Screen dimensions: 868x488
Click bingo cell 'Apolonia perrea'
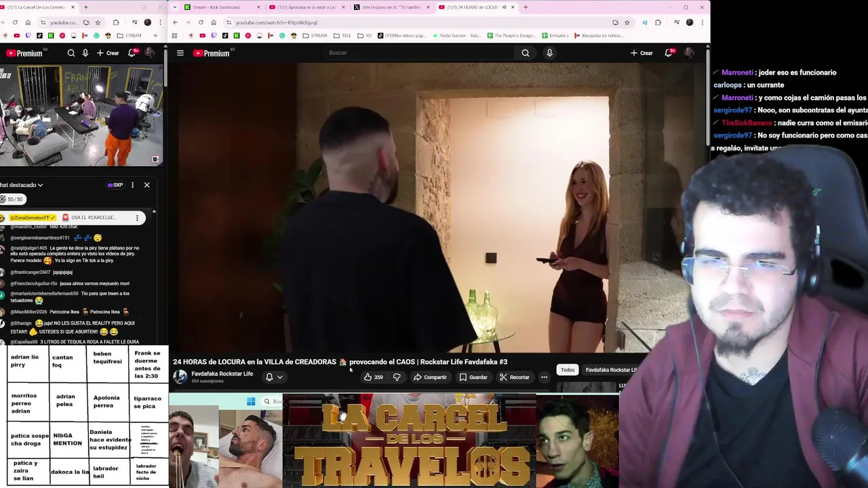pyautogui.click(x=106, y=401)
